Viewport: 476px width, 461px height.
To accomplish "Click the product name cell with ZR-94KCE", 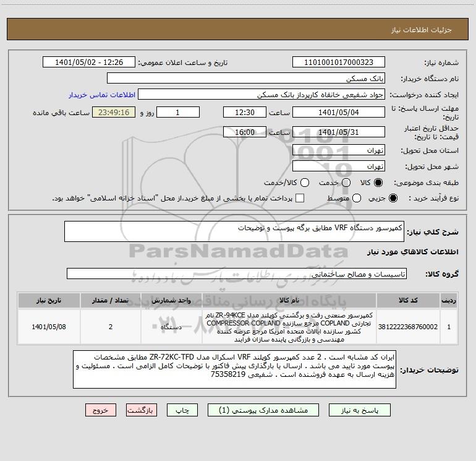I will pyautogui.click(x=289, y=327).
